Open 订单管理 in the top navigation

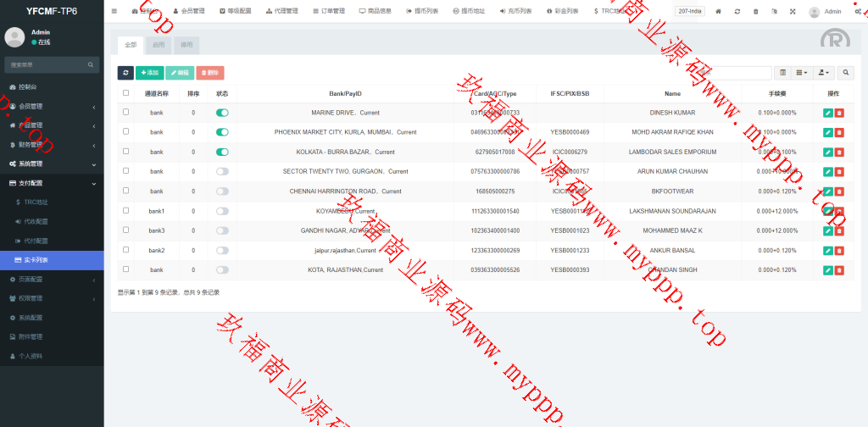[328, 12]
